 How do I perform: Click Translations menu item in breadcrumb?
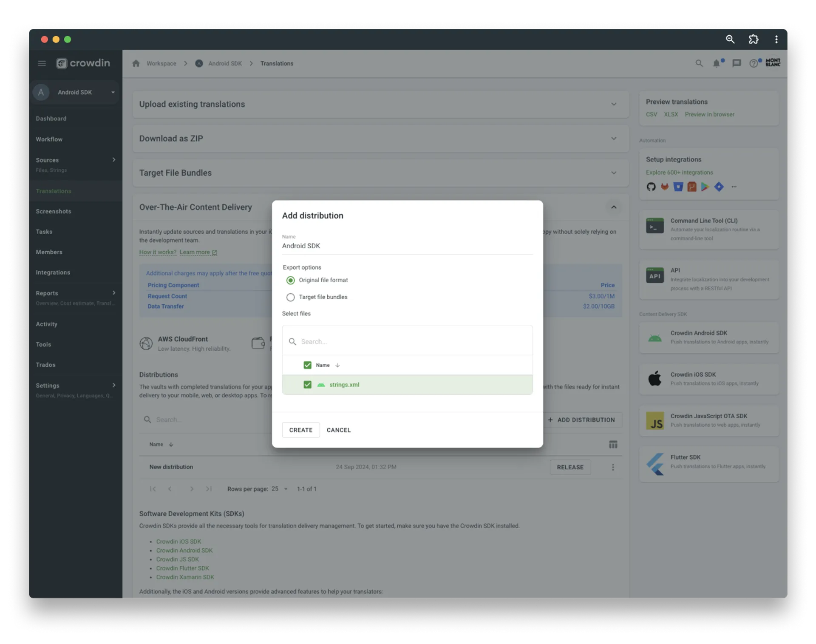pyautogui.click(x=277, y=63)
